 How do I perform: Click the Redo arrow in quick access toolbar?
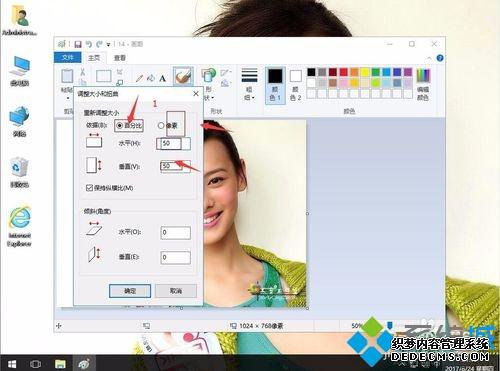pyautogui.click(x=99, y=44)
